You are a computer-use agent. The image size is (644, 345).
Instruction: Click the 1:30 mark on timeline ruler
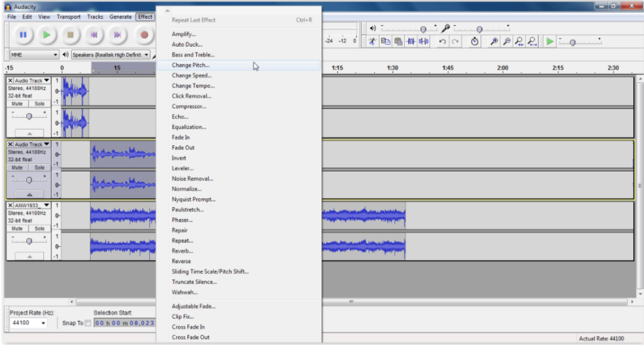392,68
